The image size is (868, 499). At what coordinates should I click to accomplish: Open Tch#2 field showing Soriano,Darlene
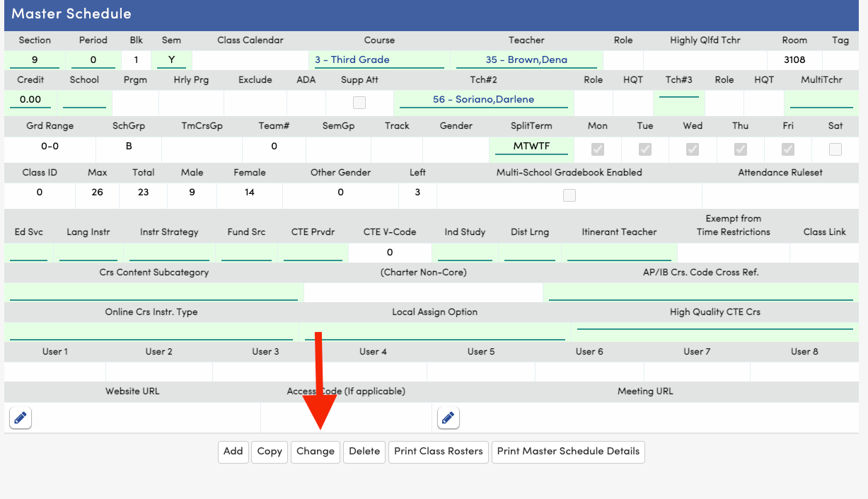(484, 100)
